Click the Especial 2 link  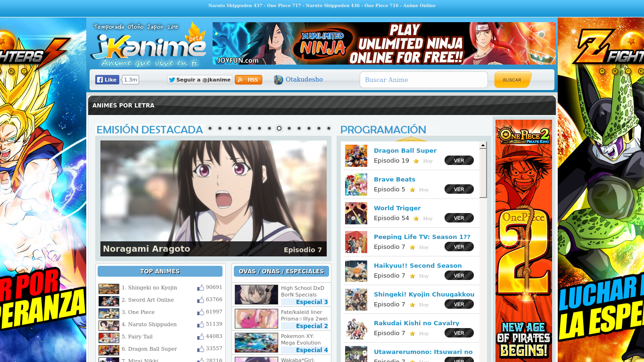pyautogui.click(x=312, y=326)
